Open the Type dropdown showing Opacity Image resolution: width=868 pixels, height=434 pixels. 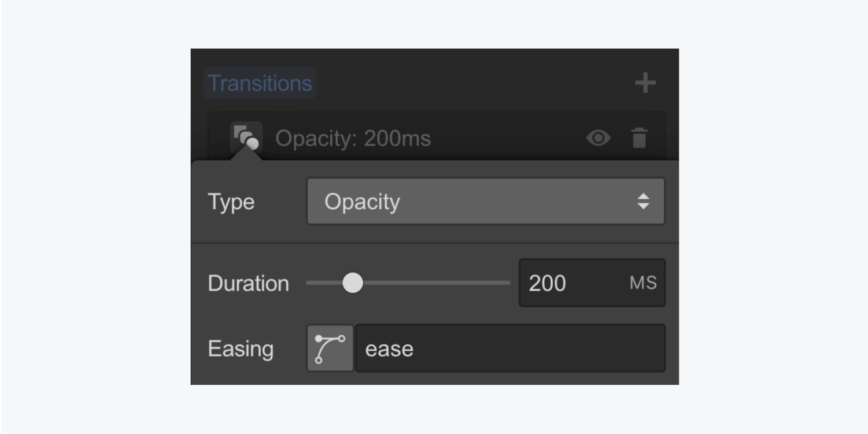coord(474,202)
